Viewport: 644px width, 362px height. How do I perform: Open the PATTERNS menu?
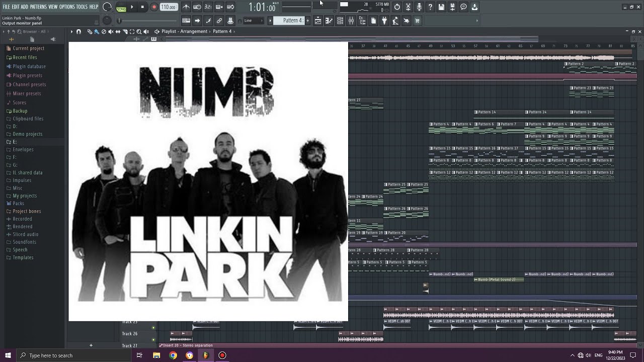38,7
